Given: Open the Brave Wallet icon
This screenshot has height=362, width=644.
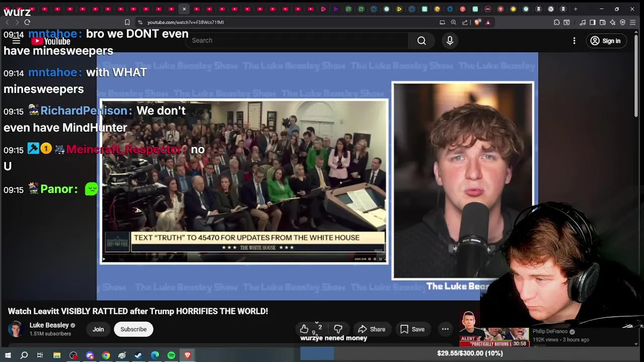Looking at the screenshot, I should [603, 22].
